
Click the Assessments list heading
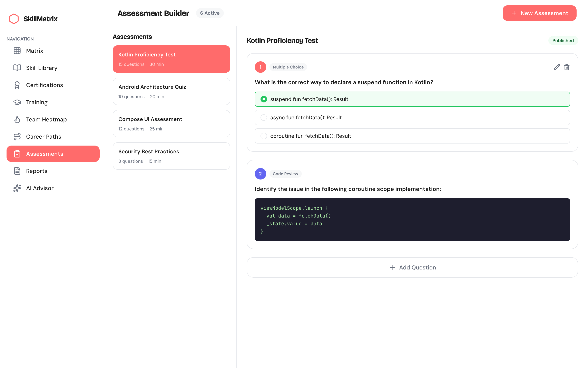[x=132, y=37]
